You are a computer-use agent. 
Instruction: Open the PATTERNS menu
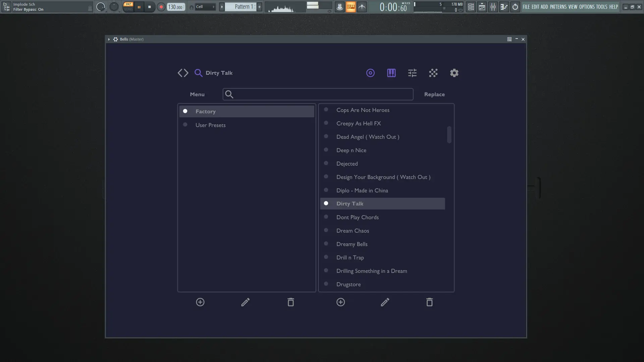pyautogui.click(x=558, y=7)
